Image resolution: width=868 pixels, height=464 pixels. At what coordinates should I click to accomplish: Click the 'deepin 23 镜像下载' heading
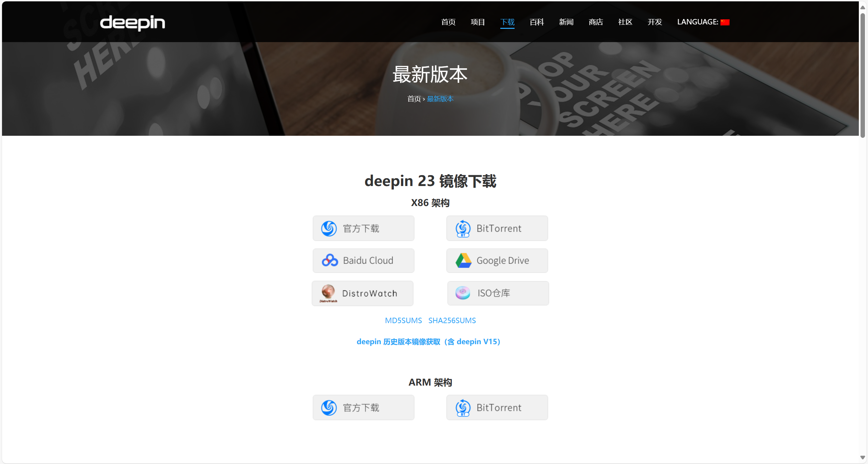pos(430,181)
